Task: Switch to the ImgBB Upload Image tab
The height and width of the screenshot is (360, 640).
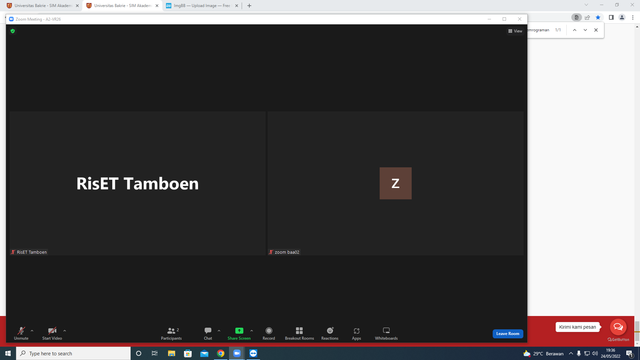Action: (202, 6)
